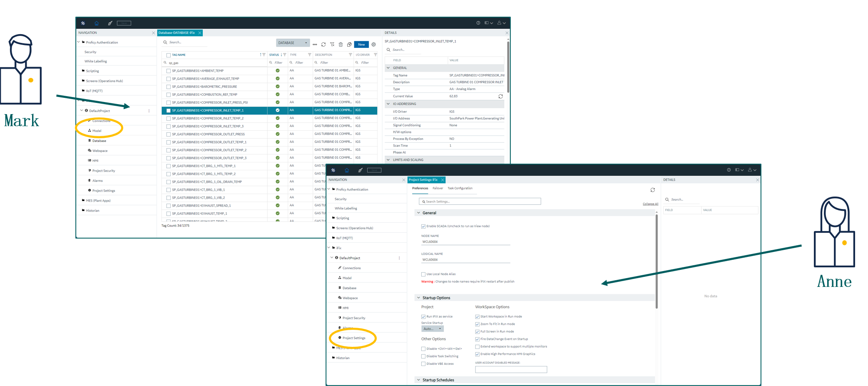Screen dimensions: 868x386
Task: Refresh the Current Value in Details panel
Action: click(x=500, y=96)
